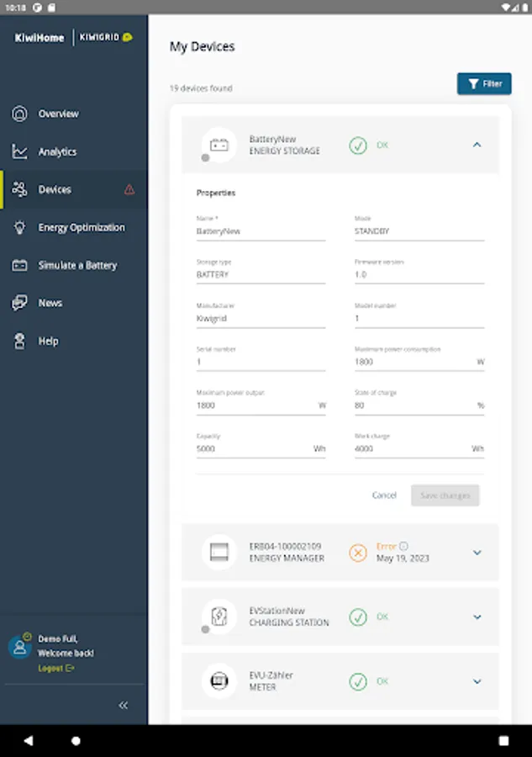Click the Energy Manager device icon
The height and width of the screenshot is (757, 532).
click(219, 553)
